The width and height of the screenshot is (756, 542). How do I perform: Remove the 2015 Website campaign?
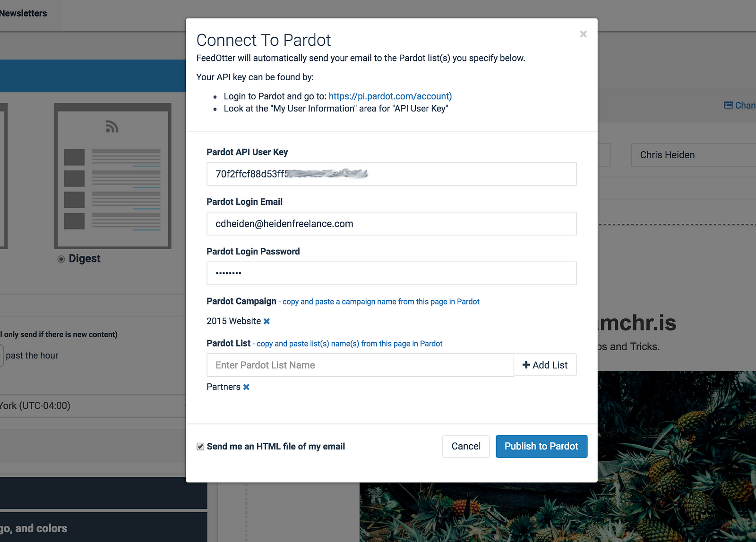point(266,321)
